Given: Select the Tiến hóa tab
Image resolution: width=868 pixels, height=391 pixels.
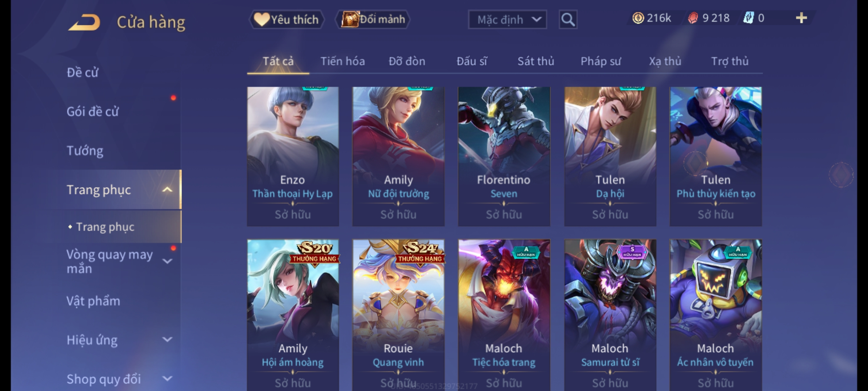Looking at the screenshot, I should tap(342, 61).
